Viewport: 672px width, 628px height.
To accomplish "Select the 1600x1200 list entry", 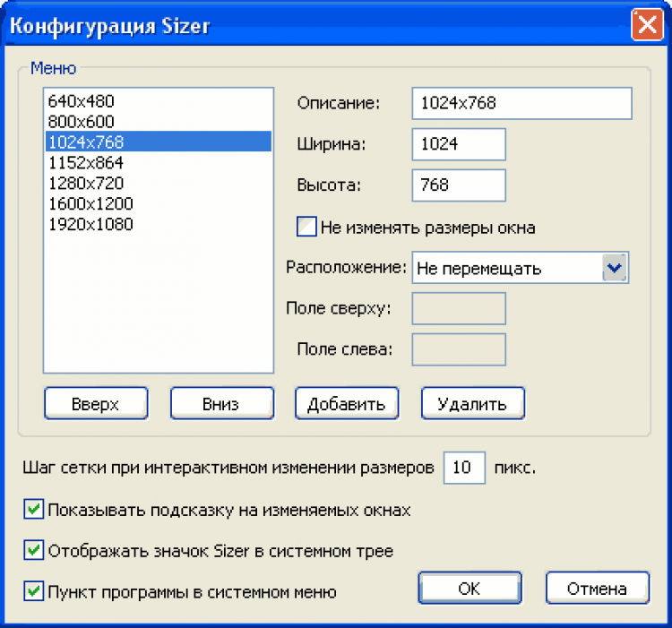I will [x=158, y=204].
